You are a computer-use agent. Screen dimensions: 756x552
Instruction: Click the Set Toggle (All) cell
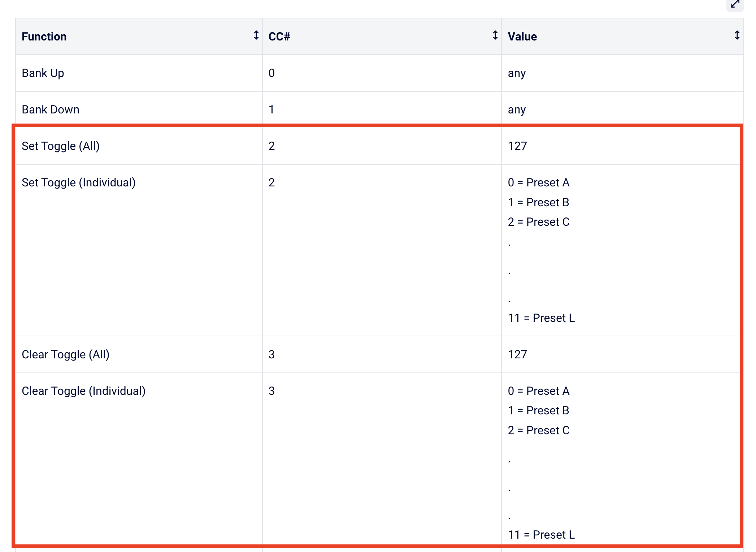coord(61,146)
